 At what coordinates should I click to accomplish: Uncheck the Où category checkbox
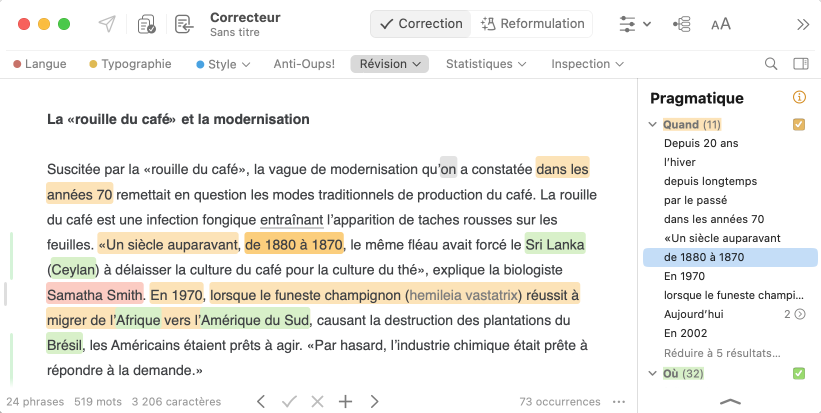coord(799,374)
